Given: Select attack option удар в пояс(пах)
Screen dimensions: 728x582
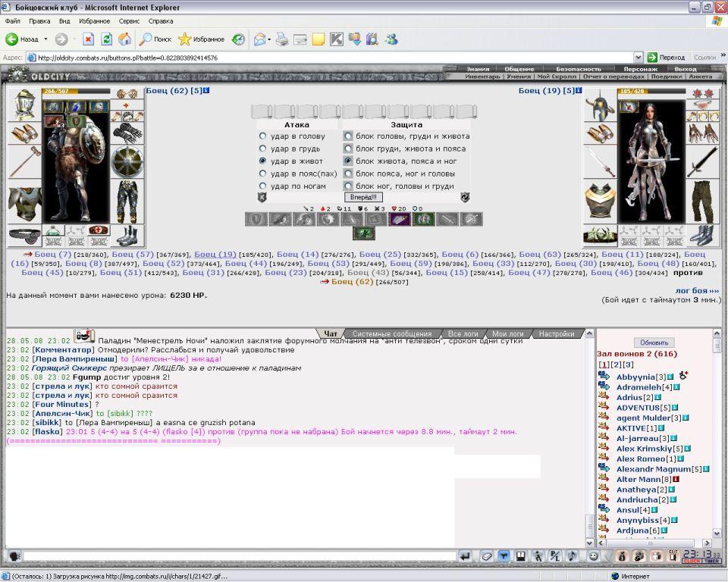Looking at the screenshot, I should tap(263, 174).
